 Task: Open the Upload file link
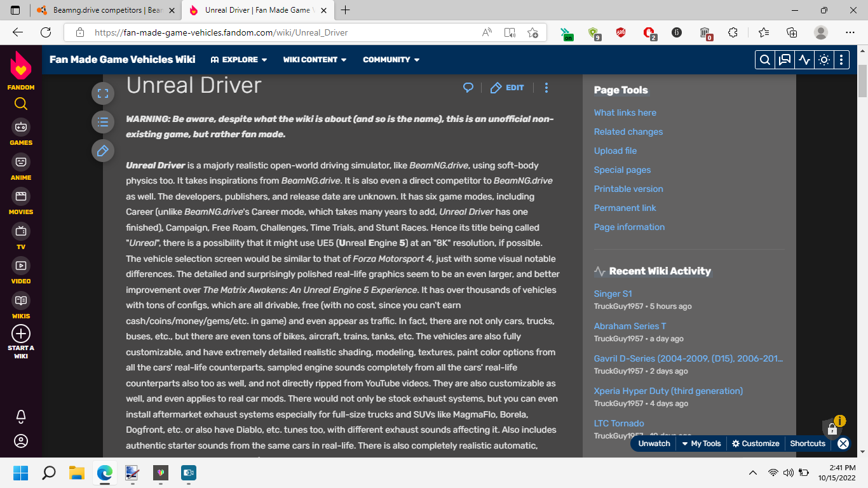(615, 151)
